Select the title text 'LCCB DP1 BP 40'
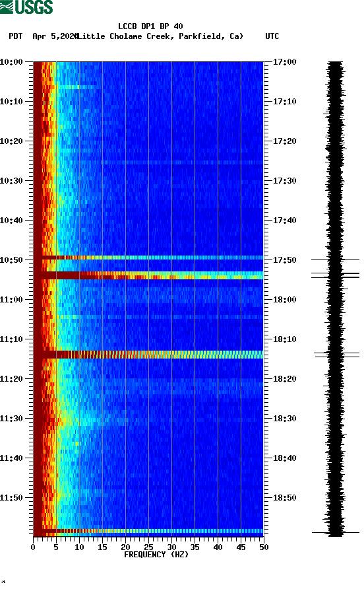 (150, 26)
